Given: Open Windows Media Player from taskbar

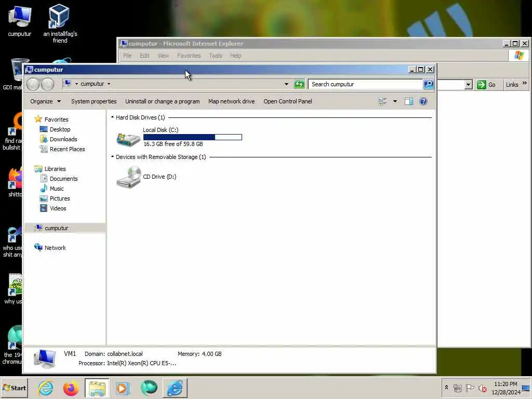Looking at the screenshot, I should click(123, 388).
